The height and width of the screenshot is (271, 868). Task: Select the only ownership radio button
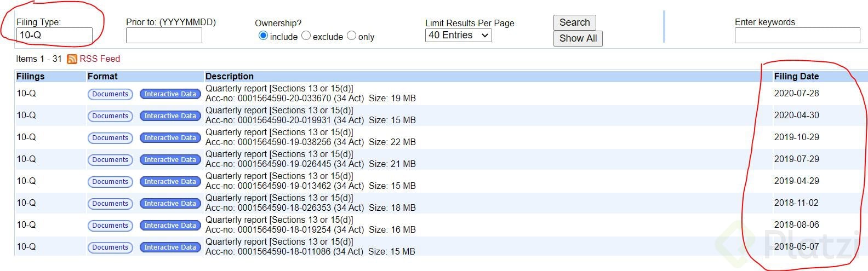click(x=352, y=36)
